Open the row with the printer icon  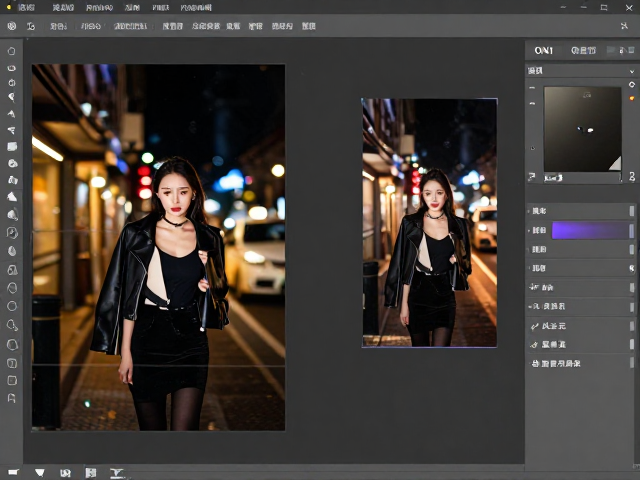tap(580, 363)
